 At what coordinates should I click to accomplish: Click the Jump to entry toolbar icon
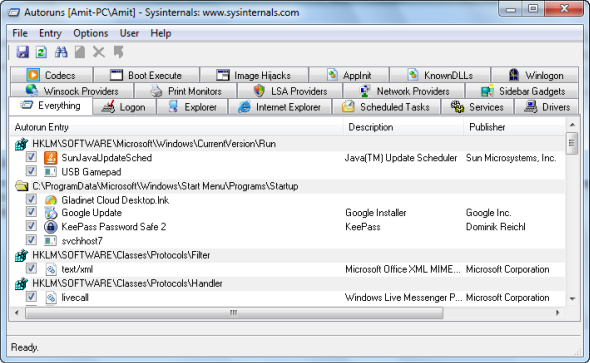(119, 52)
